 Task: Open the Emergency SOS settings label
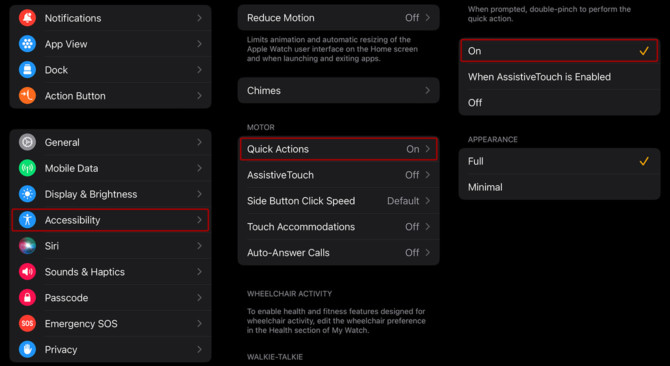pyautogui.click(x=81, y=324)
